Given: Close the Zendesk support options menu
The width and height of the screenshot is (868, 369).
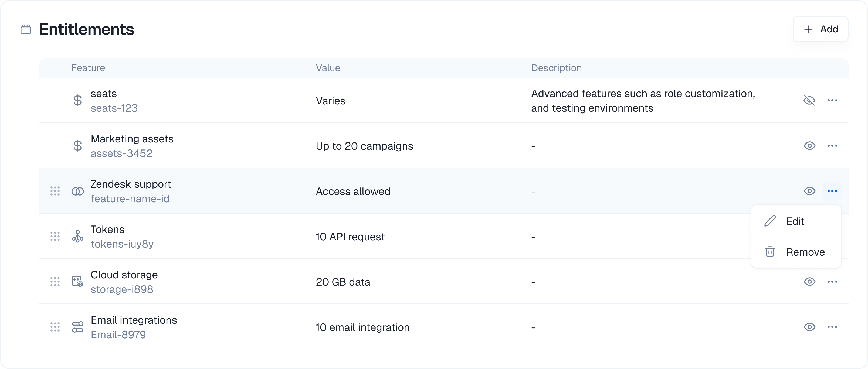Looking at the screenshot, I should pyautogui.click(x=832, y=191).
